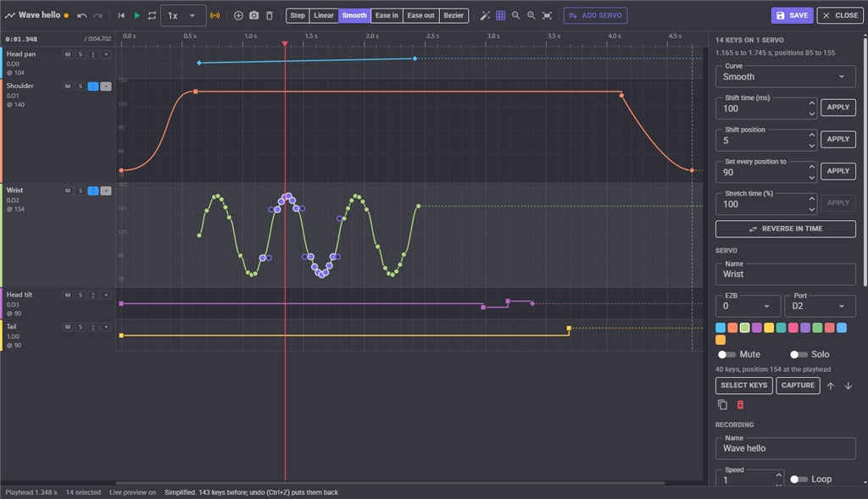Delete selected keys with toolbar trash icon

270,15
